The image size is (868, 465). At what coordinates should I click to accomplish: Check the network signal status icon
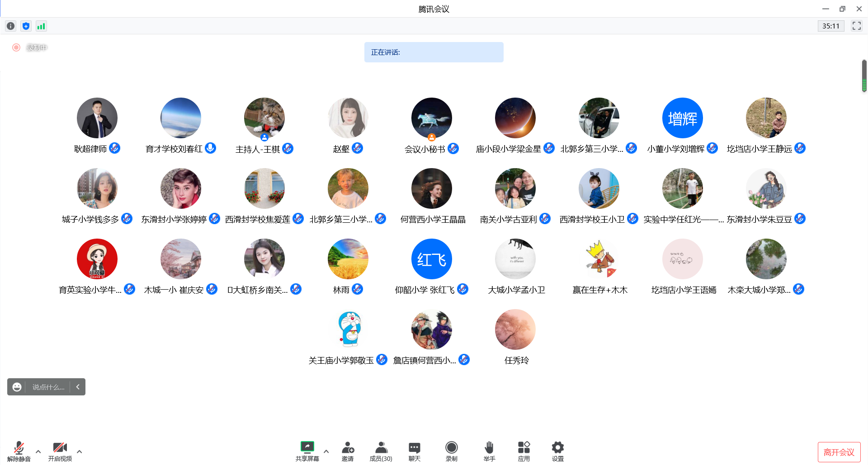click(x=41, y=26)
